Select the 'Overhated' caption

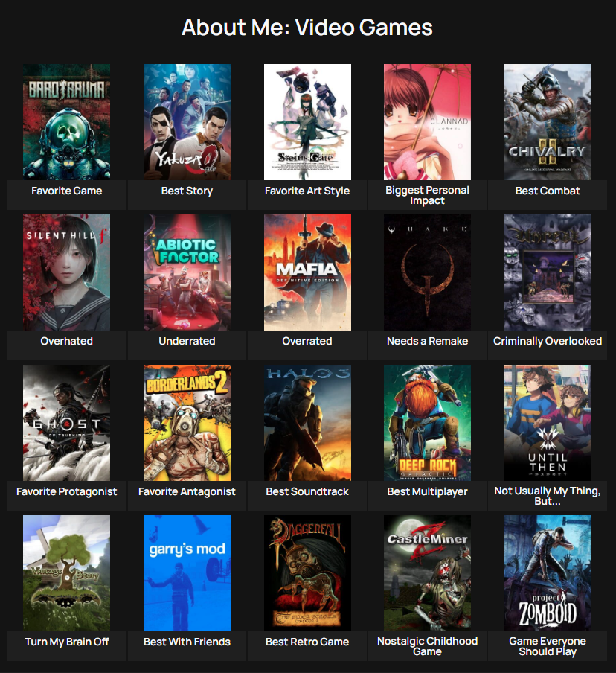click(x=66, y=341)
